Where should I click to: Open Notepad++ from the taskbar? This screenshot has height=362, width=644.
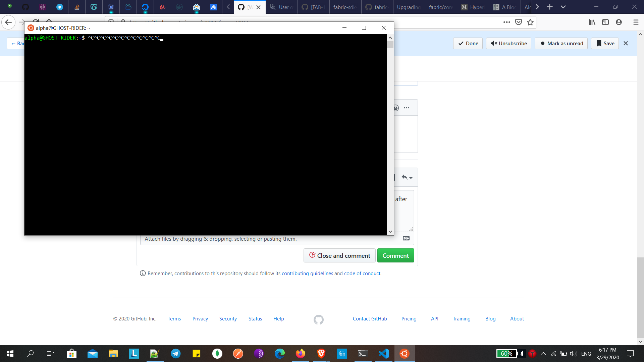(x=154, y=354)
